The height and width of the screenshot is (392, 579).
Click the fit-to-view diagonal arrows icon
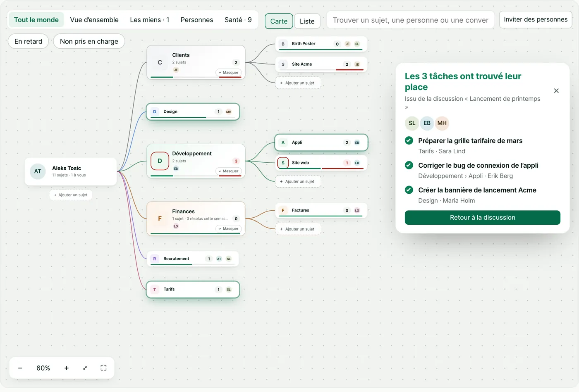tap(85, 368)
